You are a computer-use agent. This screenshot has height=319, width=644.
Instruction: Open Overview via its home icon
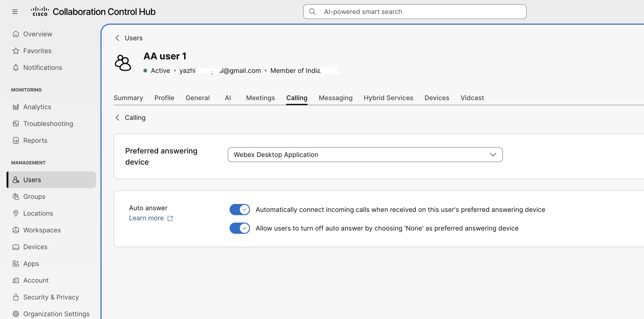pyautogui.click(x=16, y=34)
